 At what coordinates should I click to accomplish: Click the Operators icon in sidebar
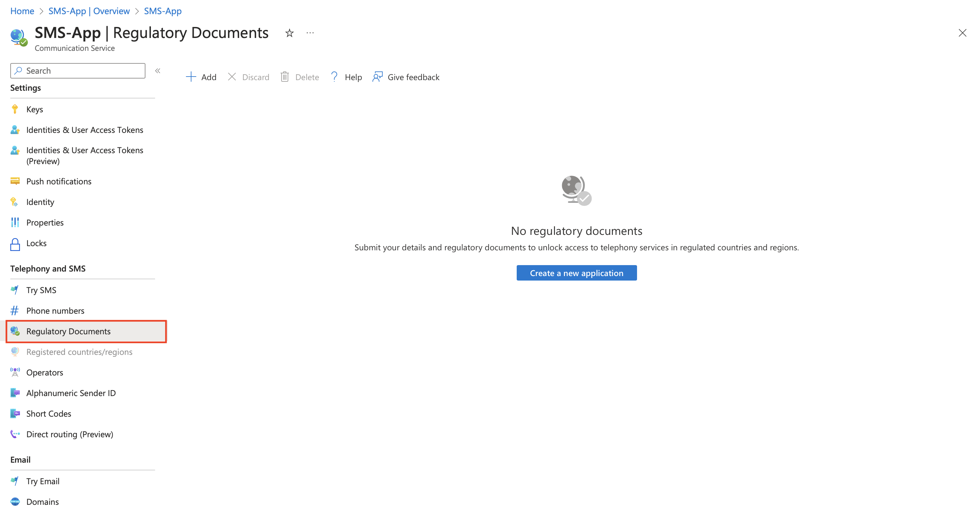pos(15,372)
